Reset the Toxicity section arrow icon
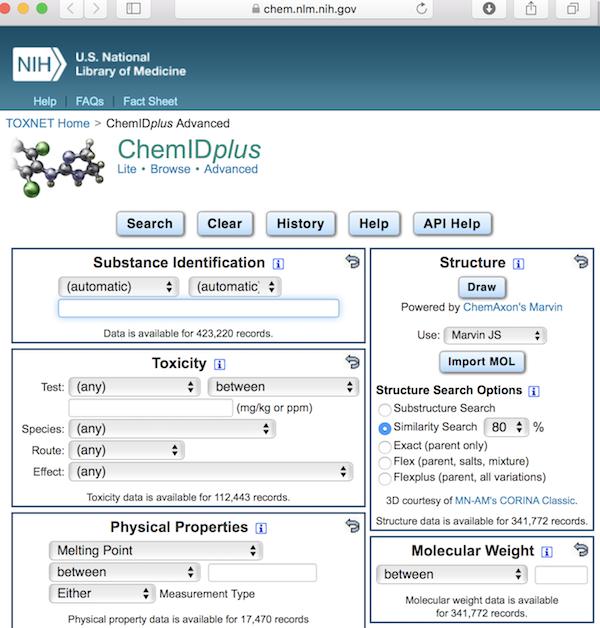600x628 pixels. point(352,362)
